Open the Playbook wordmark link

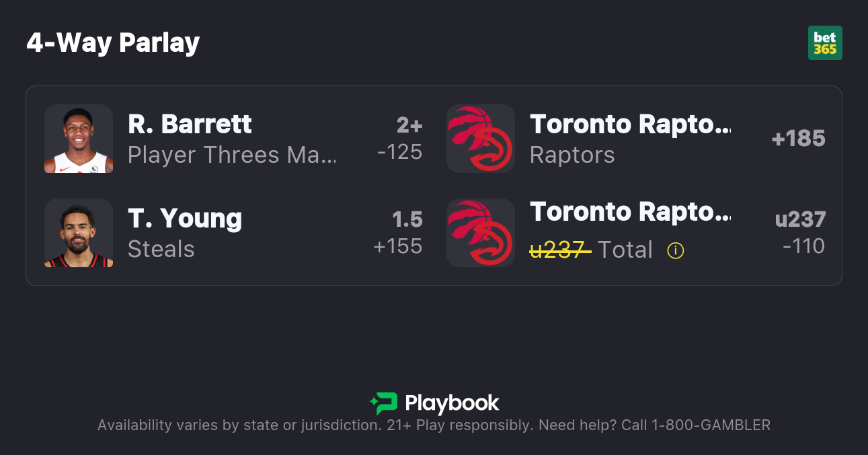(452, 403)
